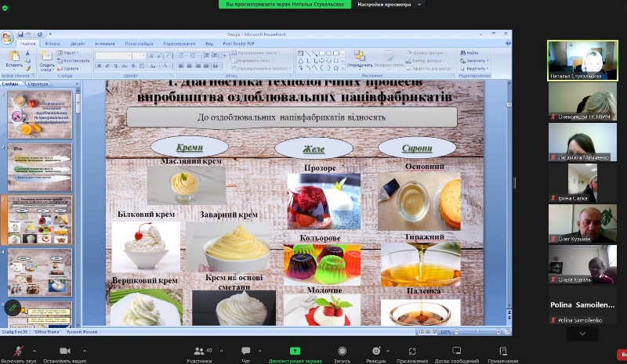Expand arrow next to Участники

[x=221, y=351]
